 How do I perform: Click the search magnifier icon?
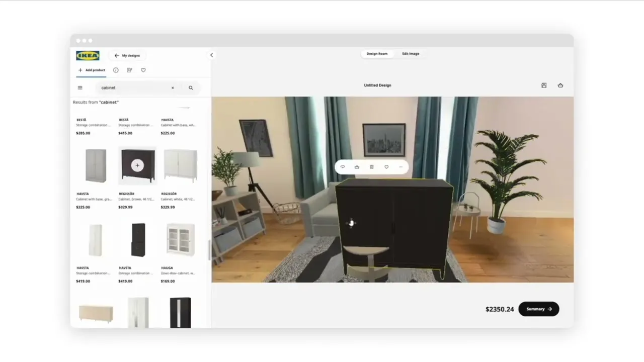(191, 87)
